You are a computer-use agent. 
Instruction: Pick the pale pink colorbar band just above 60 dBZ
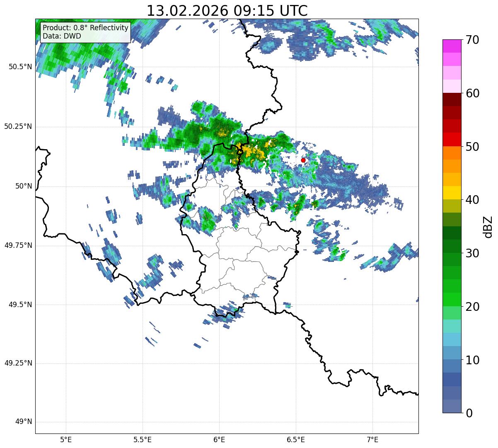(452, 86)
